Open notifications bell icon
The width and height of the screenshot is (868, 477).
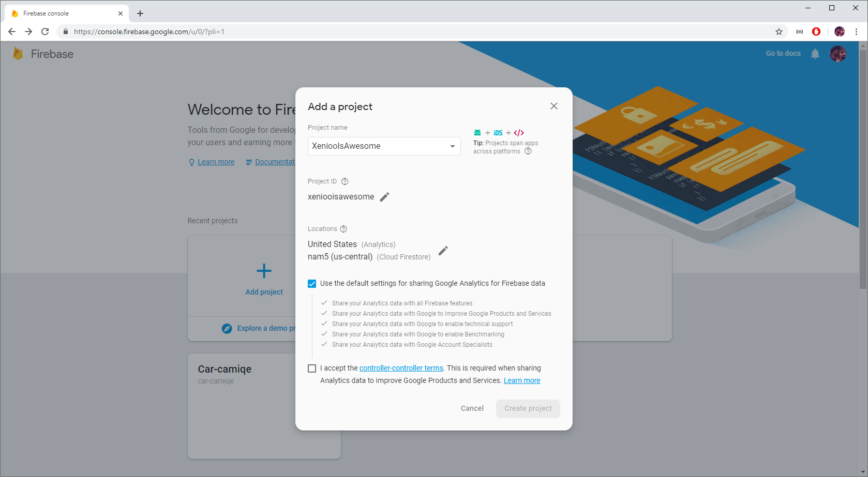click(815, 54)
